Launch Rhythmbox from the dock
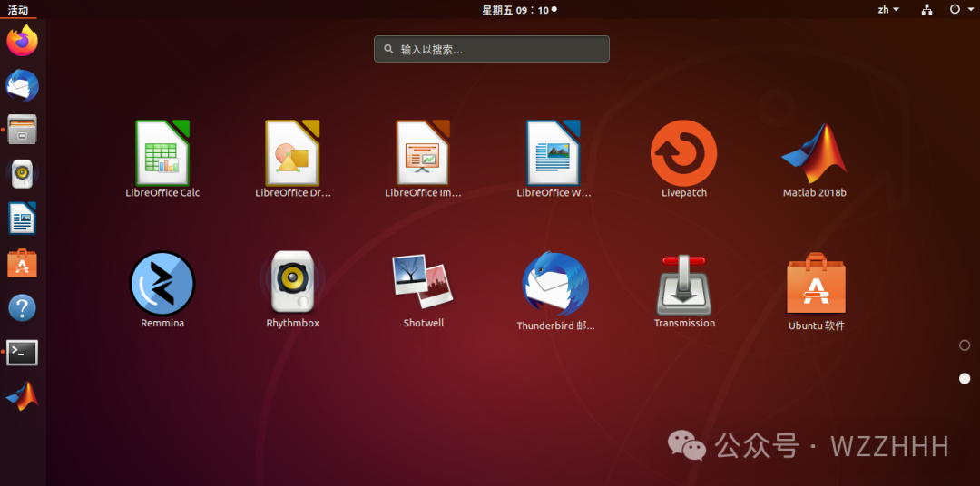The image size is (980, 486). tap(23, 174)
